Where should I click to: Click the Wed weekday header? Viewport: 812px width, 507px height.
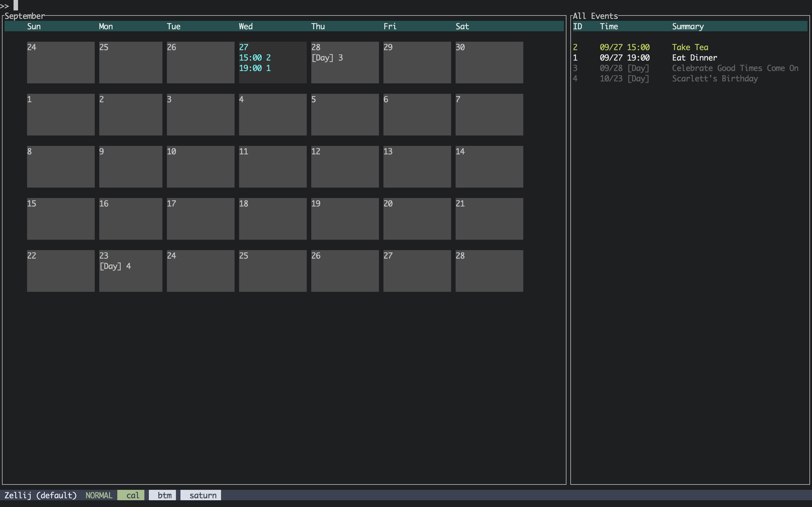(x=245, y=26)
